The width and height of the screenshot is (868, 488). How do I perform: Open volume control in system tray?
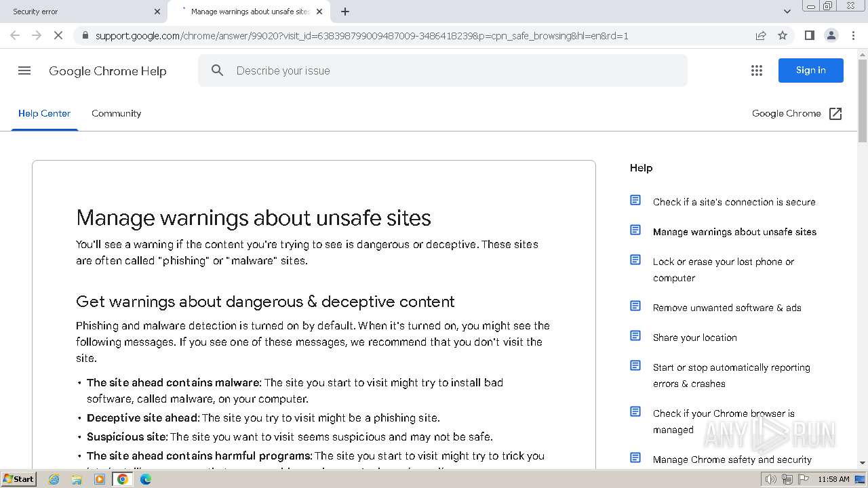click(x=770, y=479)
